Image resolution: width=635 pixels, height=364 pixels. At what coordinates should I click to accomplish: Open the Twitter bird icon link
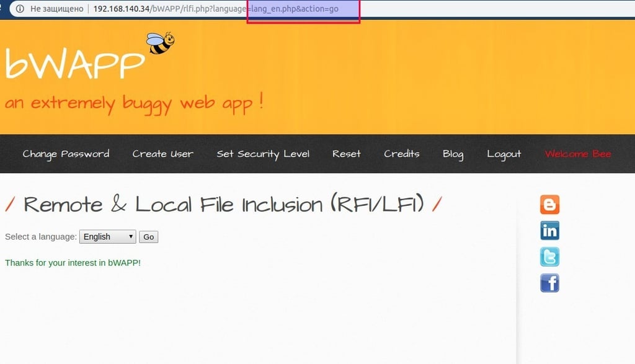(x=549, y=257)
